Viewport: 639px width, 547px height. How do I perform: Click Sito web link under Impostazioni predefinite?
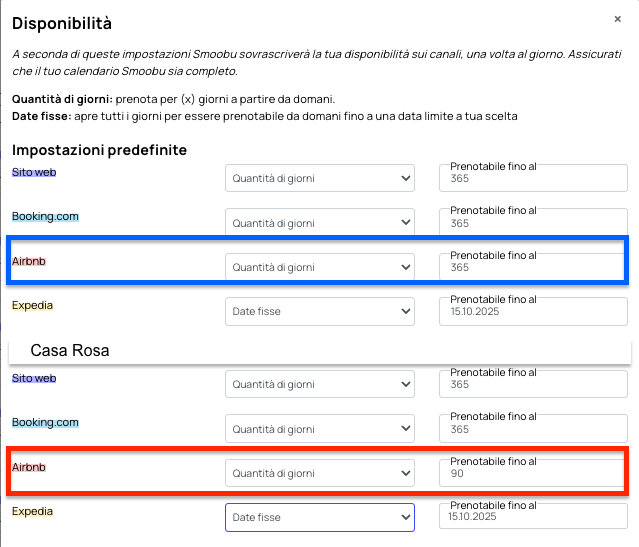pyautogui.click(x=34, y=172)
